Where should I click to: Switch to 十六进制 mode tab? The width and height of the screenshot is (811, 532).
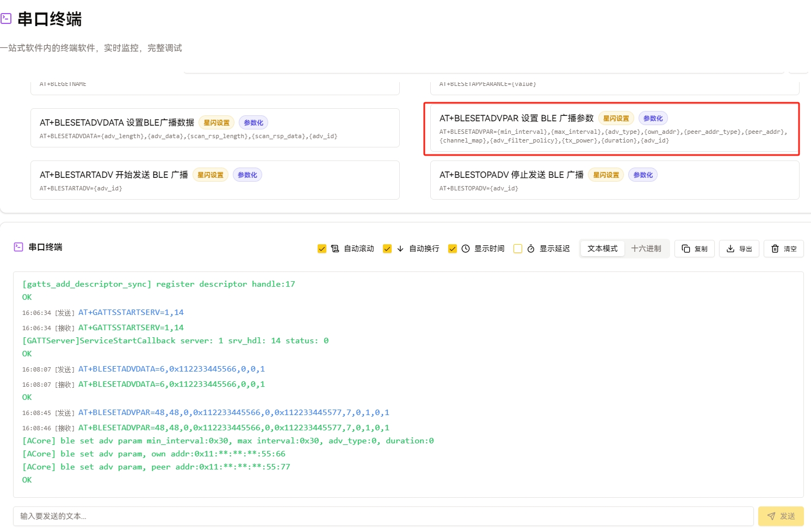pos(646,249)
